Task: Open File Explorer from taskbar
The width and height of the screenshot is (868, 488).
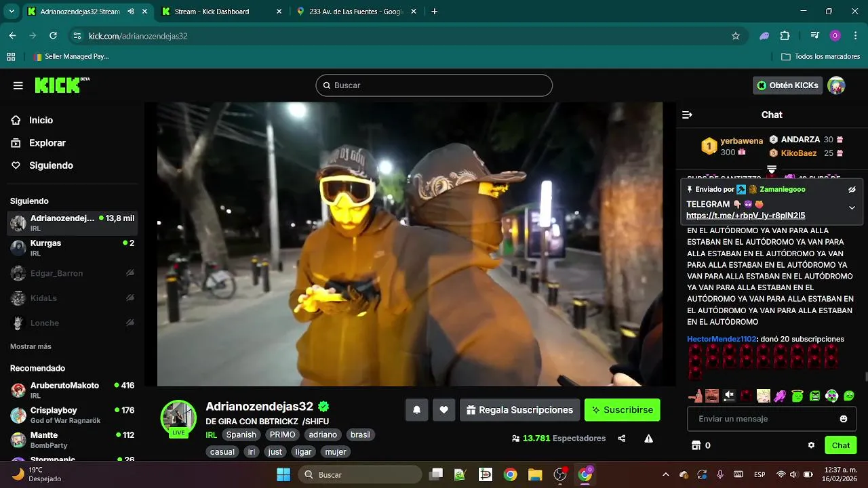Action: [x=535, y=474]
